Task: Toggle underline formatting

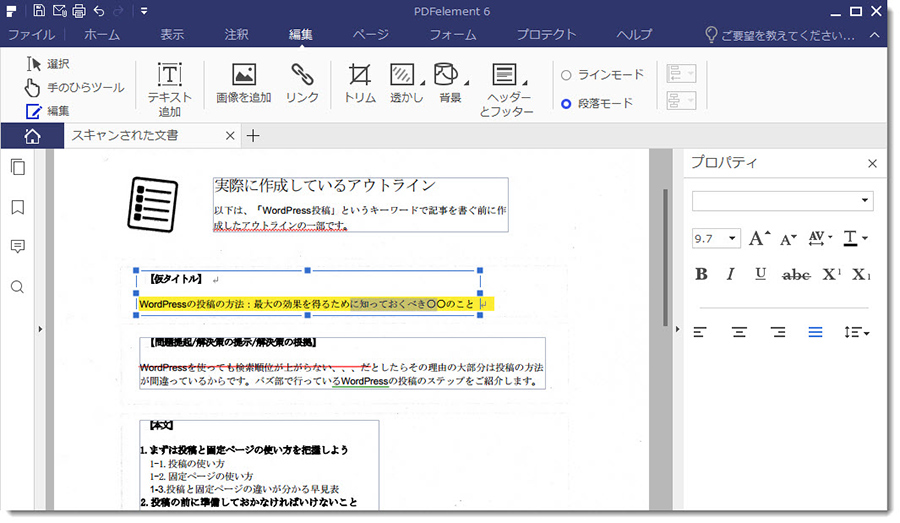Action: coord(760,274)
